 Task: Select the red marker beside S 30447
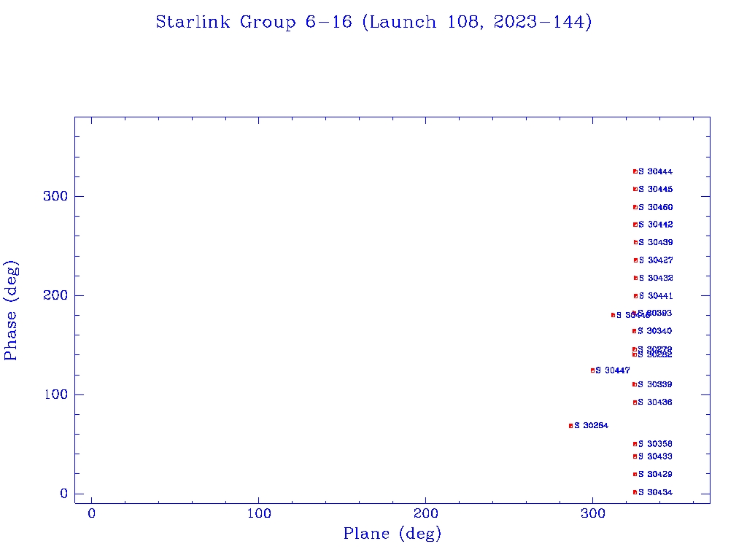(x=592, y=370)
